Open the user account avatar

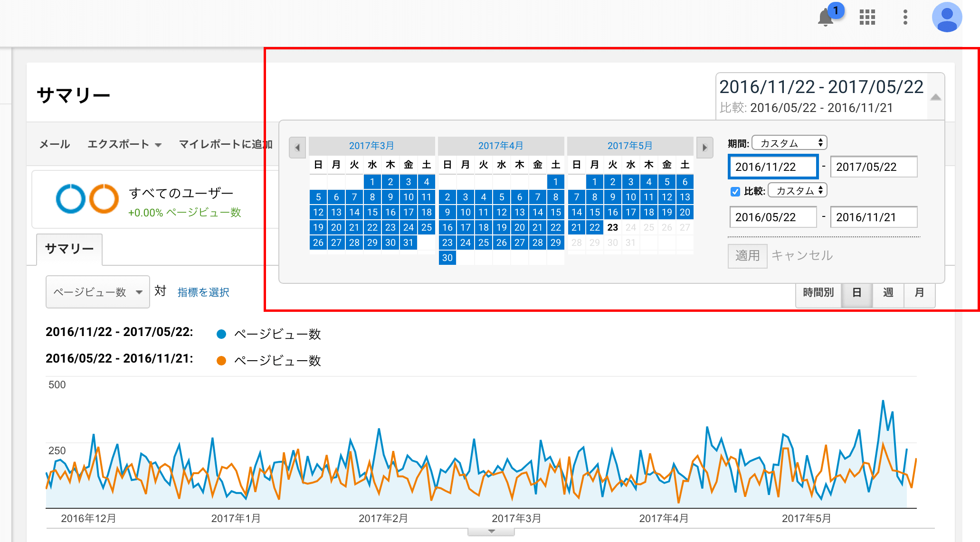click(947, 17)
